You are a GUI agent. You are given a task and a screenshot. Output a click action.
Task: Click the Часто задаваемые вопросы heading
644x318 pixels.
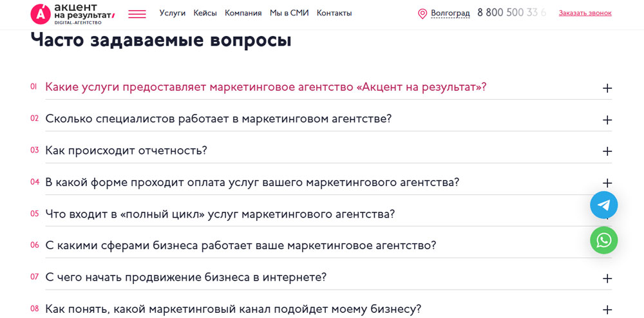click(x=161, y=41)
